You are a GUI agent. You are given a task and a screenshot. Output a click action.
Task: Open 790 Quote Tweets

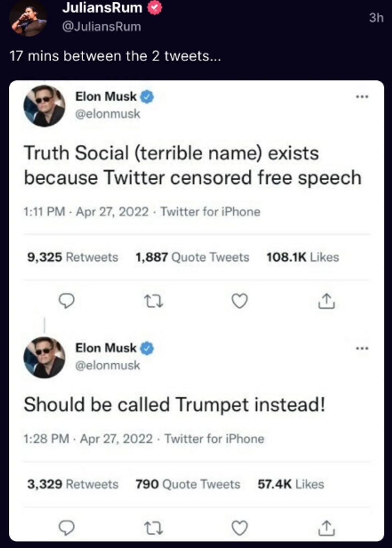pos(188,484)
